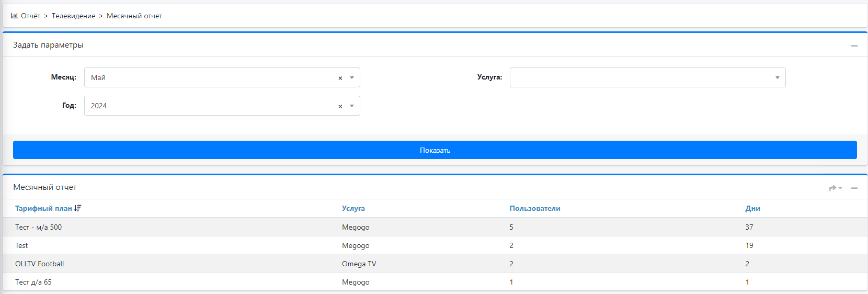The height and width of the screenshot is (294, 868).
Task: Click the Тест д/а 65 row
Action: (33, 282)
